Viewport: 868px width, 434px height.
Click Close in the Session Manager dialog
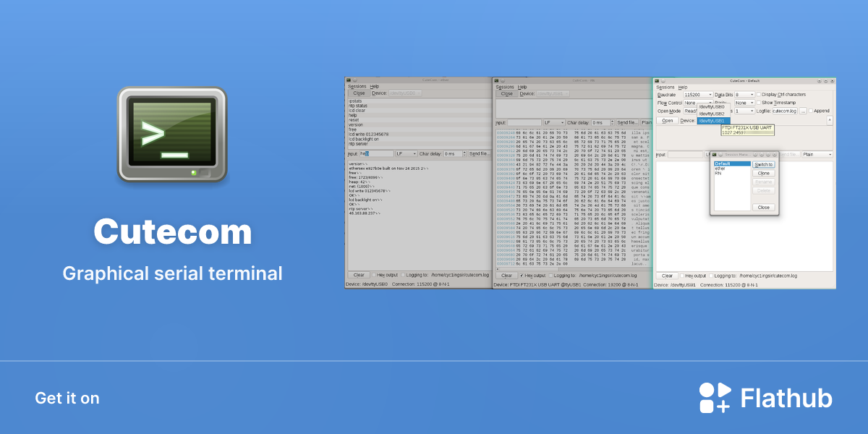click(764, 208)
